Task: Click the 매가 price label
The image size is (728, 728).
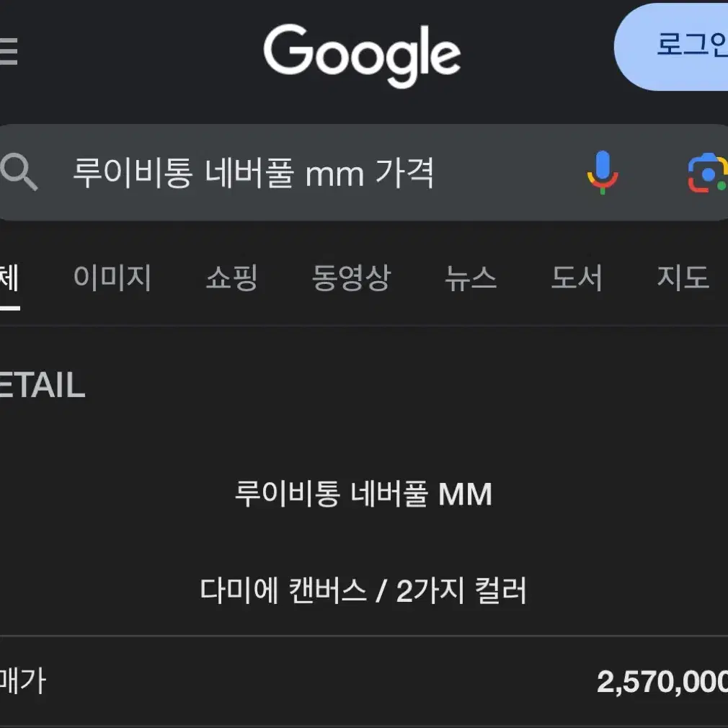Action: (x=23, y=681)
